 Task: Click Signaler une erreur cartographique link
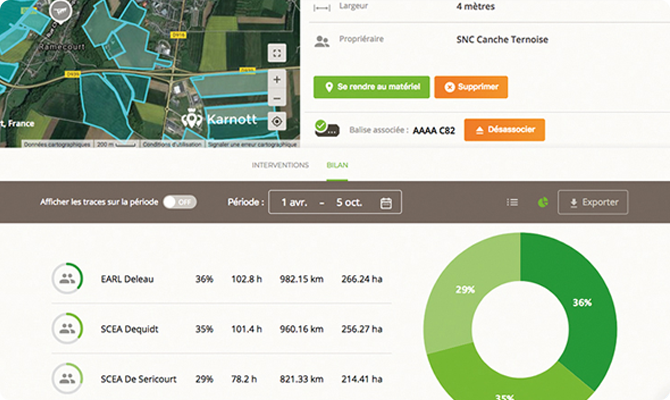click(x=252, y=144)
